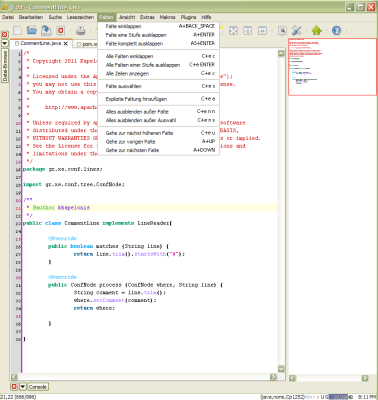The width and height of the screenshot is (378, 400).
Task: Open the Console dockable button
Action: pos(37,387)
